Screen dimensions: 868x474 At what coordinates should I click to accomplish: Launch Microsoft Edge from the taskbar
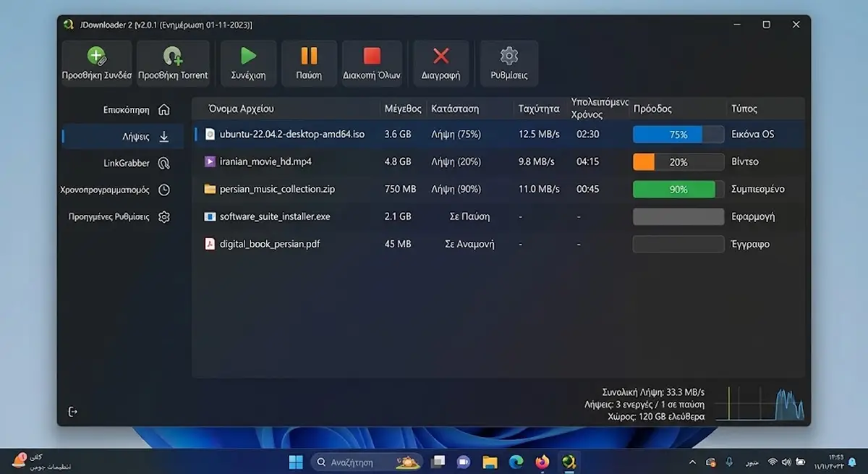pos(516,462)
